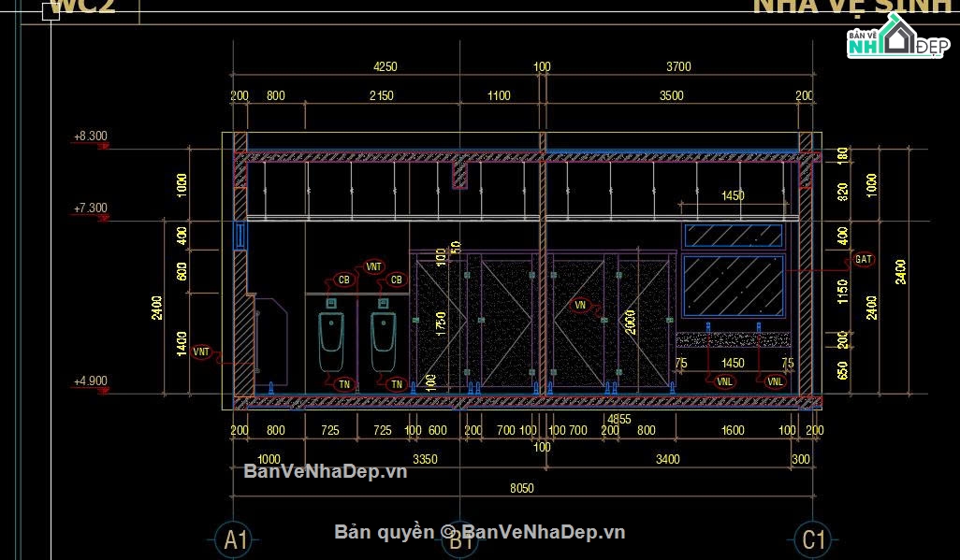Select the +4.900 elevation marker
The width and height of the screenshot is (960, 560).
click(91, 381)
